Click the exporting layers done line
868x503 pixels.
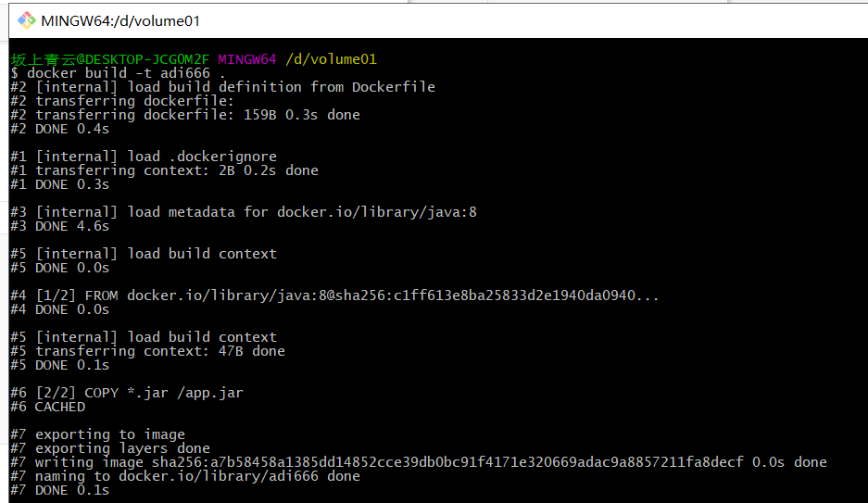(x=110, y=448)
